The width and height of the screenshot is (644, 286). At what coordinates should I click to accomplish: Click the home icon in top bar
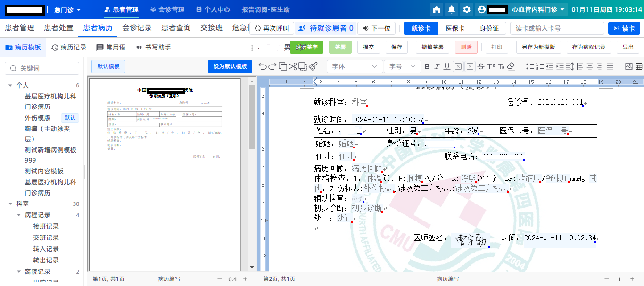coord(437,9)
